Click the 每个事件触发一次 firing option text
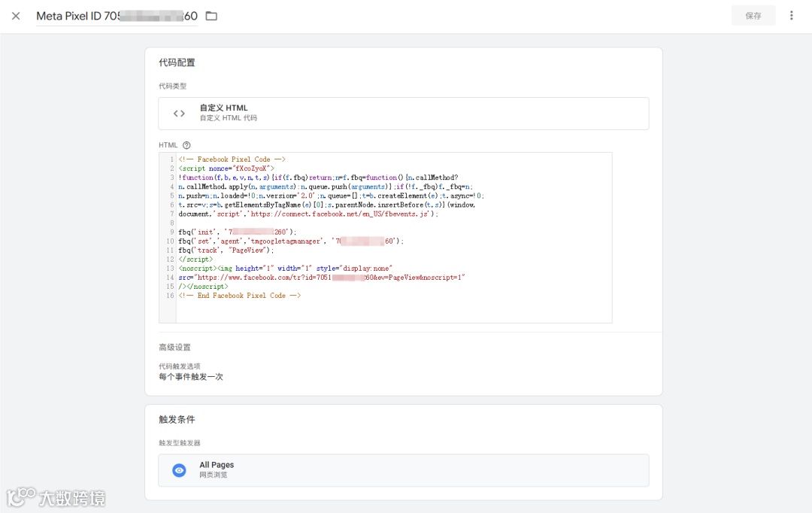Screen dimensions: 812x513 tap(190, 377)
